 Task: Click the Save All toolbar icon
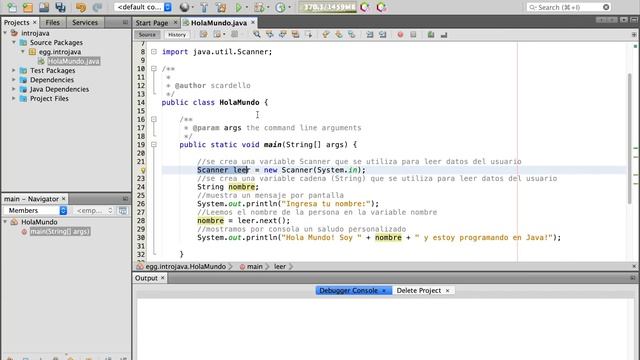tap(60, 7)
